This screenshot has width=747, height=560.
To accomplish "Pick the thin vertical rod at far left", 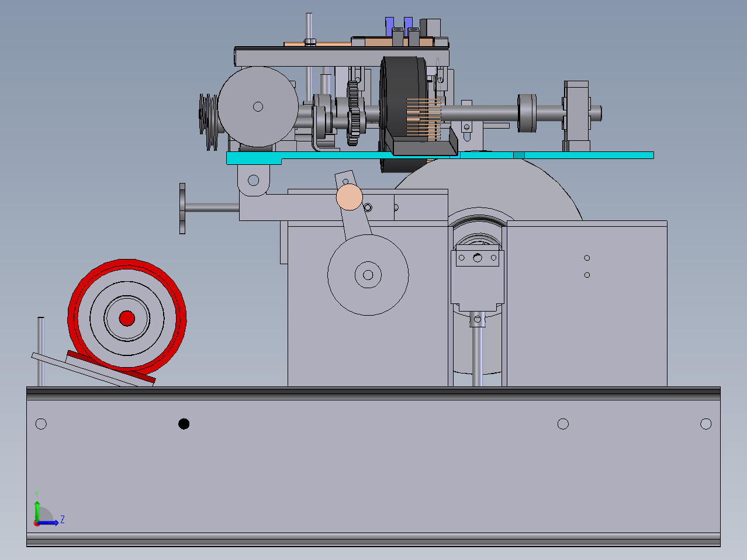I will point(41,351).
